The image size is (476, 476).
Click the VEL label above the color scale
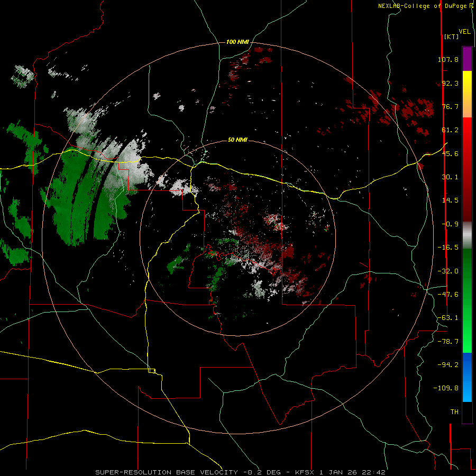[x=464, y=32]
